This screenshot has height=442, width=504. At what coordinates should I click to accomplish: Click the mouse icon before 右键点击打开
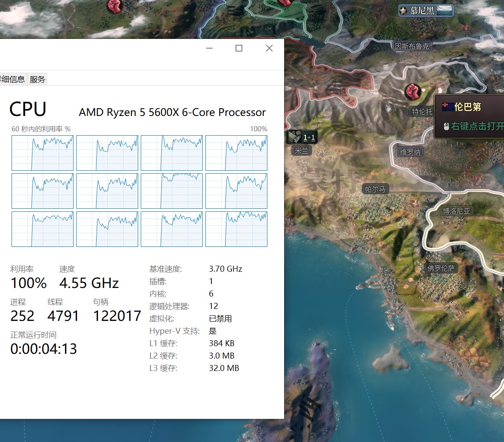coord(446,126)
